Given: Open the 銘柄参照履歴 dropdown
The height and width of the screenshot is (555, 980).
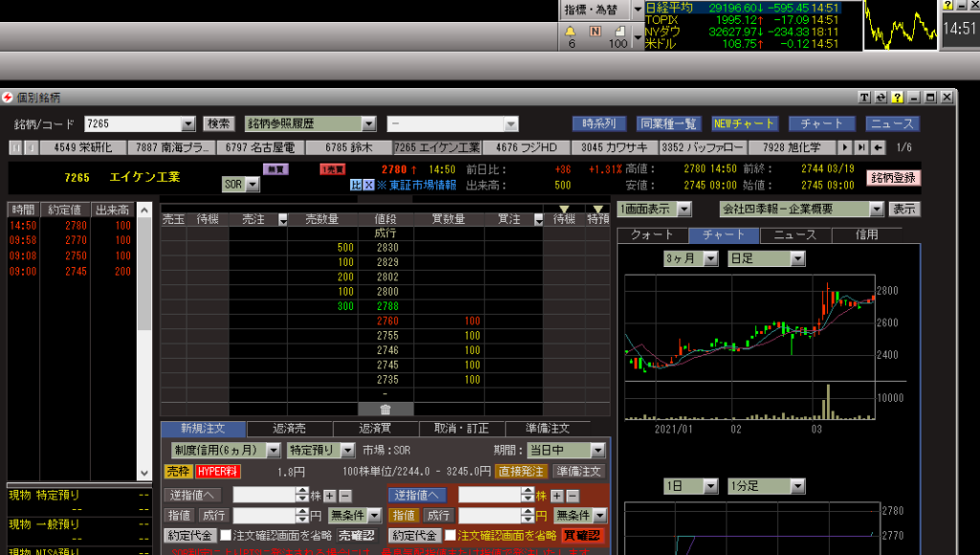Looking at the screenshot, I should tap(368, 123).
